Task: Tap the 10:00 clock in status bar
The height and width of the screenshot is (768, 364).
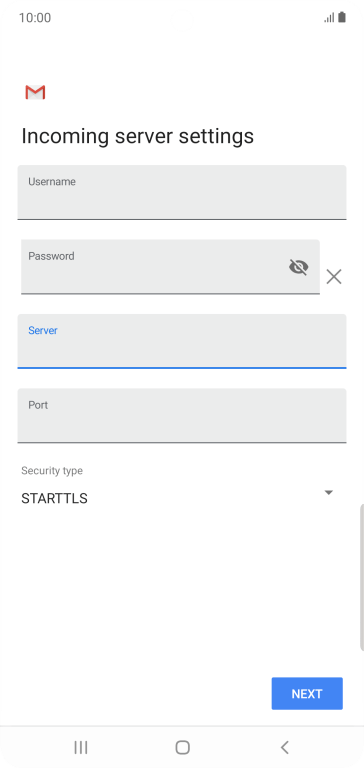Action: click(35, 18)
